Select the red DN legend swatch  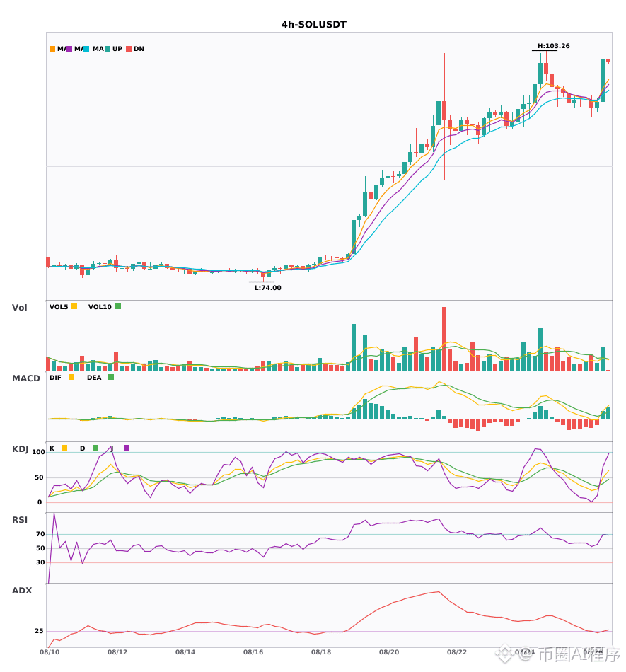[129, 49]
